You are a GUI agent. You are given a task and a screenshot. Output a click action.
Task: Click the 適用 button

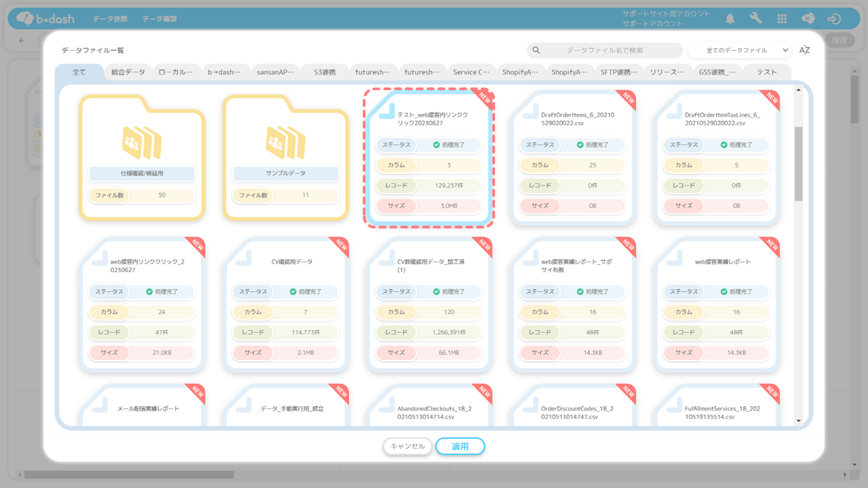click(x=460, y=446)
